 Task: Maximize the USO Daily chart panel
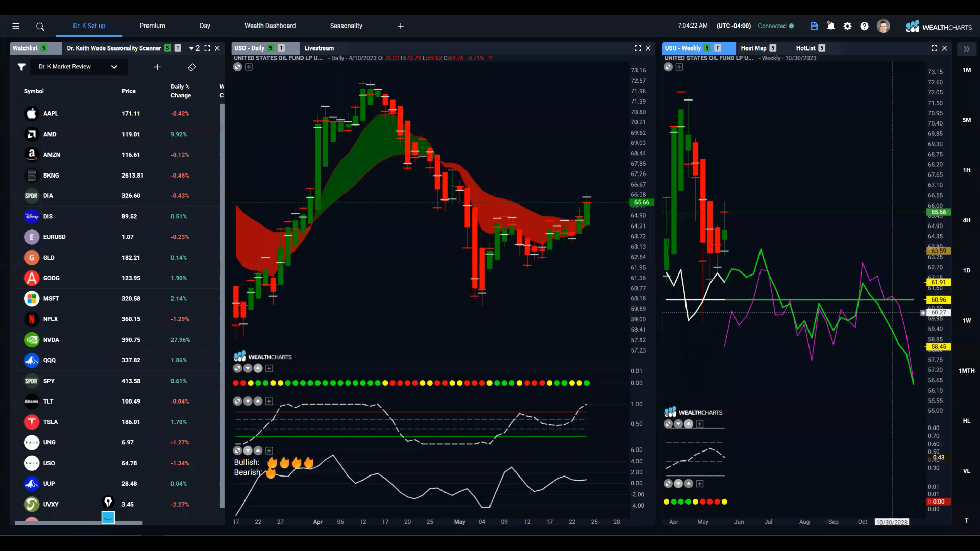pyautogui.click(x=638, y=48)
